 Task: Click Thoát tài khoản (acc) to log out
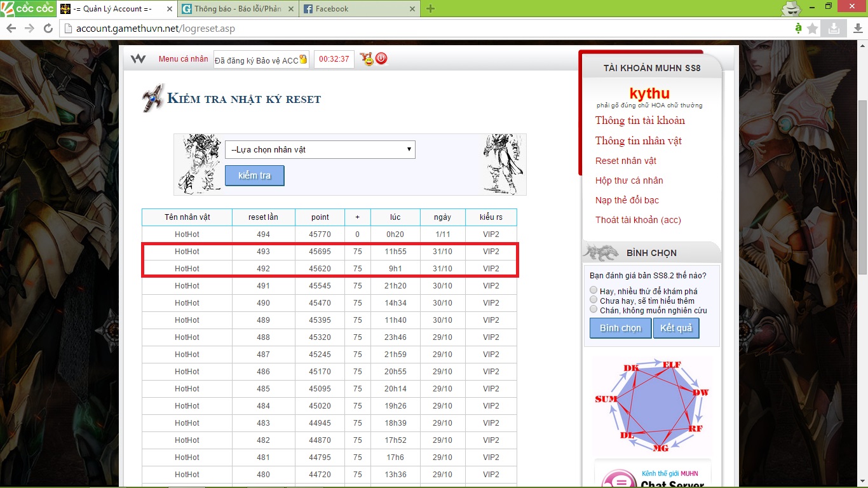[638, 220]
